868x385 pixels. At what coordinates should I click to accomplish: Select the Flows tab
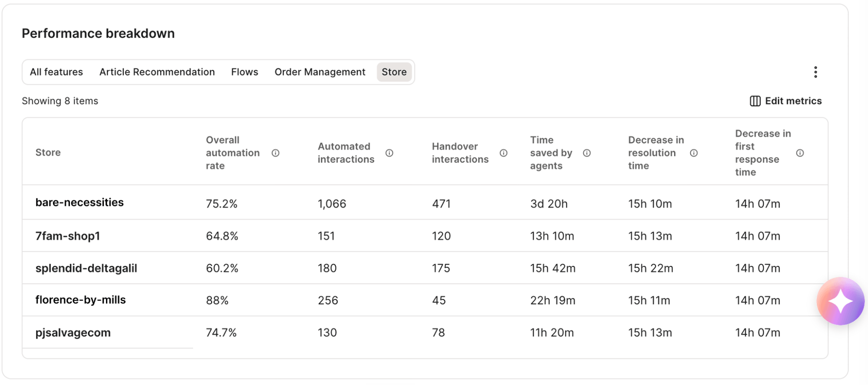[244, 72]
